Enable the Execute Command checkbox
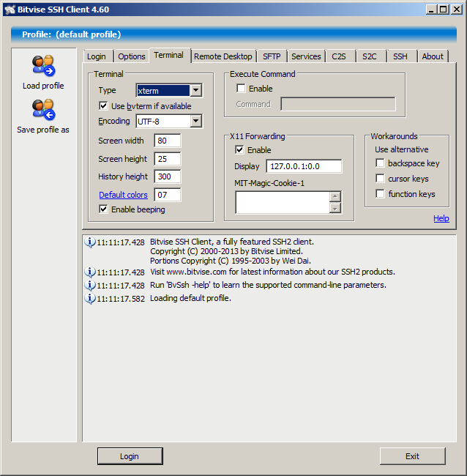This screenshot has height=476, width=467. (x=241, y=89)
